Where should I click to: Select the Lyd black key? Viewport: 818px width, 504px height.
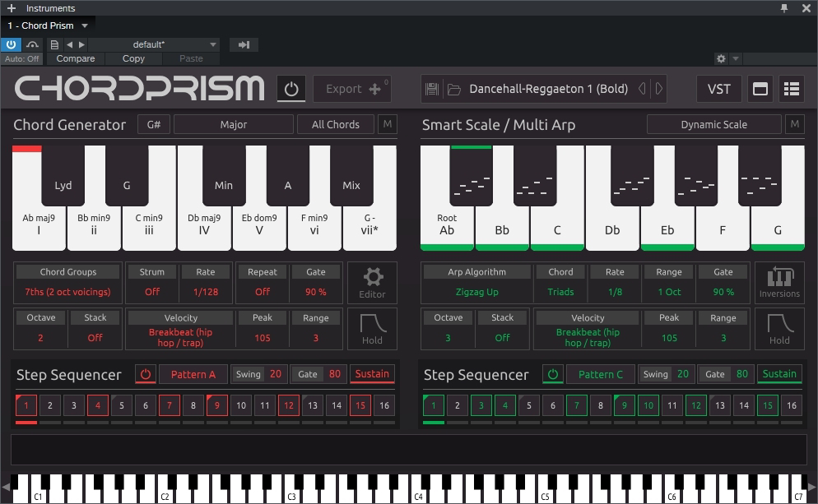(x=63, y=175)
